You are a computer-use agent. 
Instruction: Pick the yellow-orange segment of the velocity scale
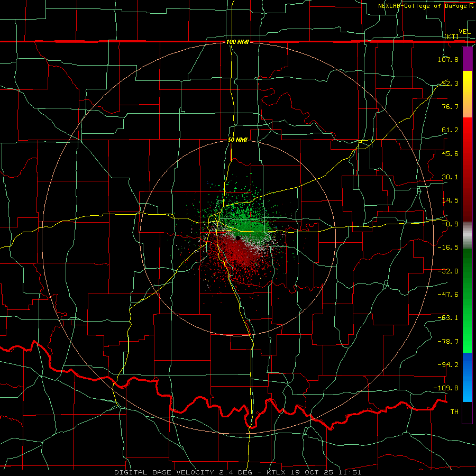[467, 94]
